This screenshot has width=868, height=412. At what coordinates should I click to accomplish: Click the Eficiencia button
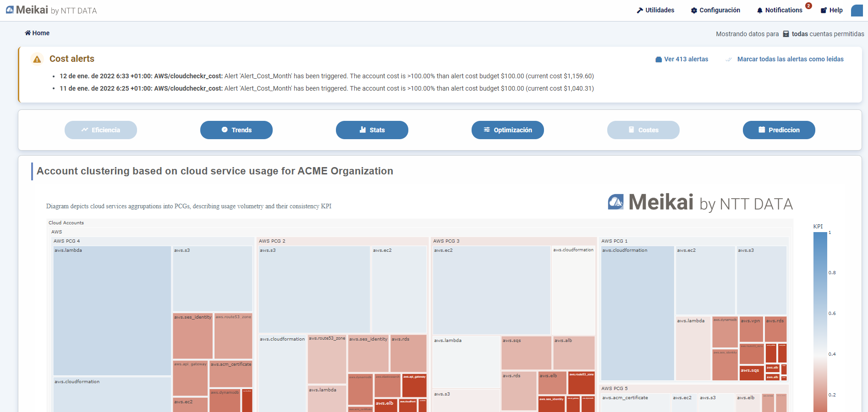(x=101, y=130)
